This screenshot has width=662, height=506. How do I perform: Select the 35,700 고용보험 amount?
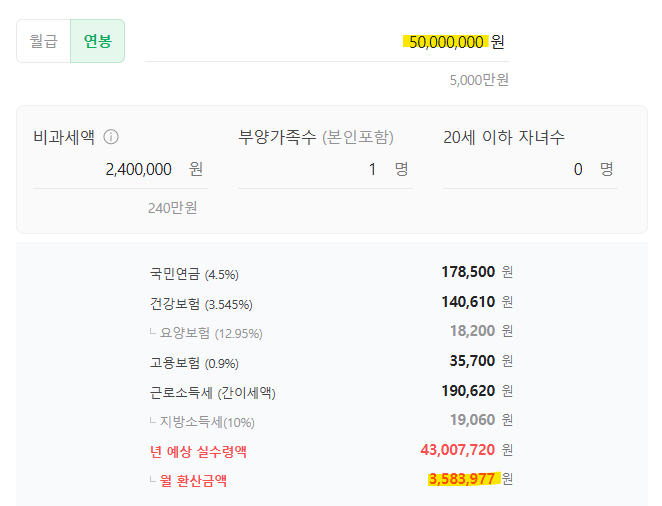472,361
